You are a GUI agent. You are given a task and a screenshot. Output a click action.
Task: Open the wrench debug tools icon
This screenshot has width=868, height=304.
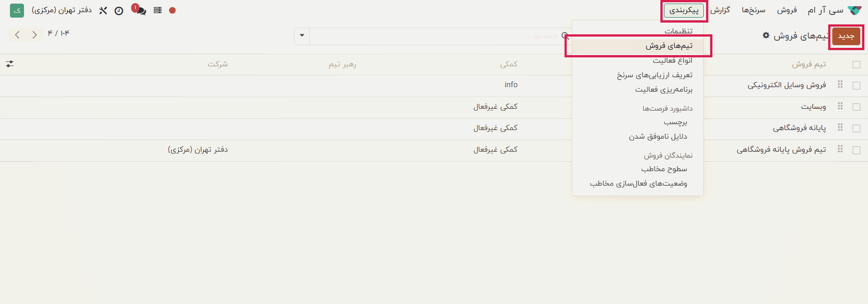tap(103, 10)
